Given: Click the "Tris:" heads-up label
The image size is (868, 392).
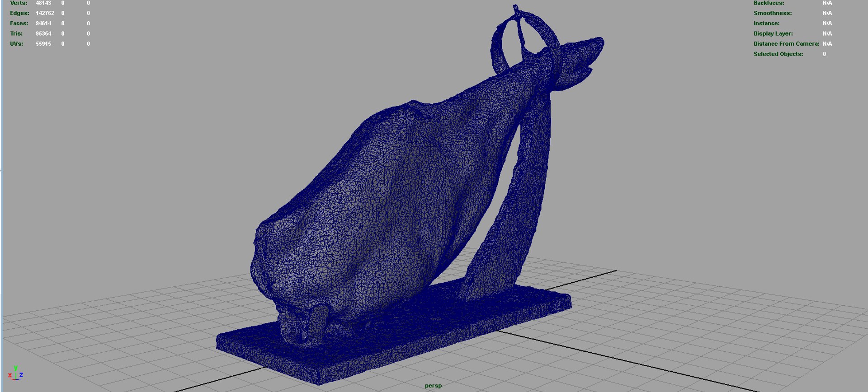Looking at the screenshot, I should (x=17, y=33).
